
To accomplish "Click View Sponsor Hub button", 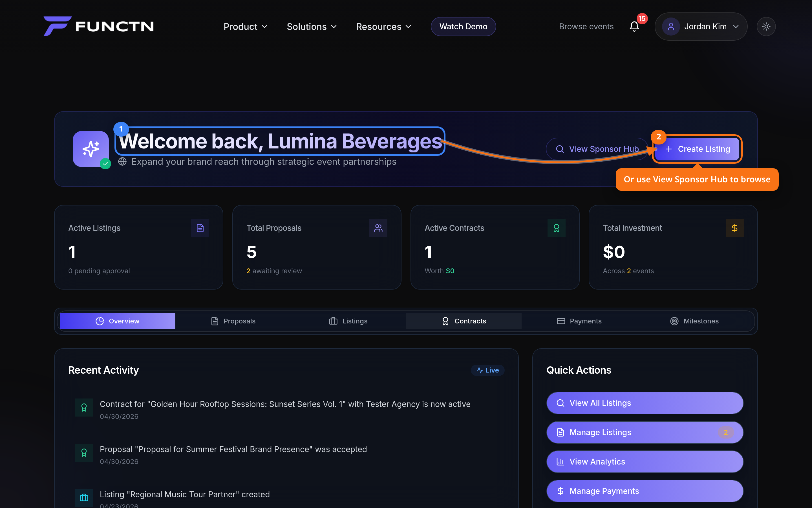I will pyautogui.click(x=597, y=149).
